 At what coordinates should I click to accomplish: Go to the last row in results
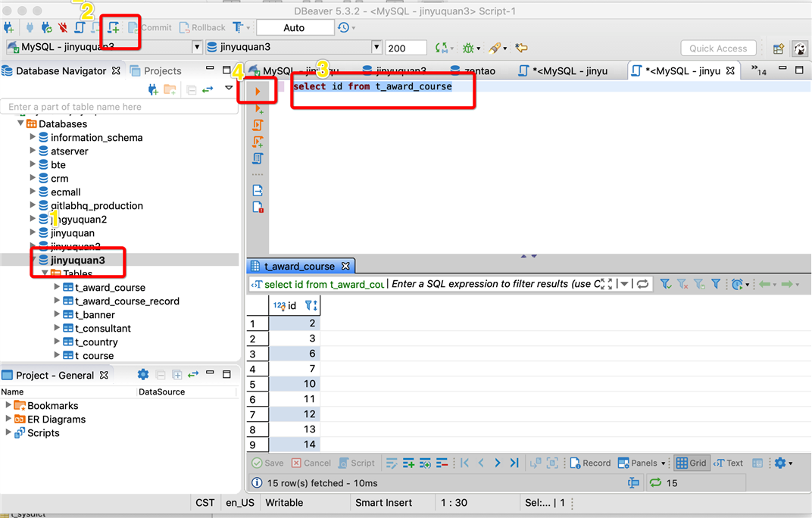pyautogui.click(x=514, y=463)
